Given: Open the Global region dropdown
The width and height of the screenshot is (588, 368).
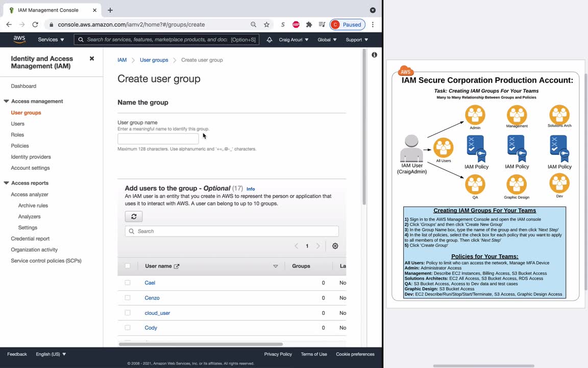Looking at the screenshot, I should coord(327,39).
